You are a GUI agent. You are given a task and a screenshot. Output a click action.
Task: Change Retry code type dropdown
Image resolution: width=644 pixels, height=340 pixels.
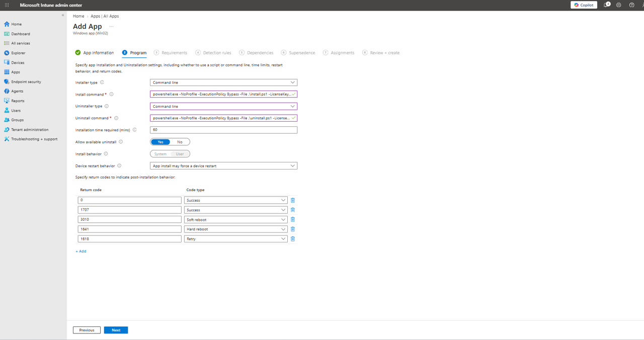coord(236,239)
